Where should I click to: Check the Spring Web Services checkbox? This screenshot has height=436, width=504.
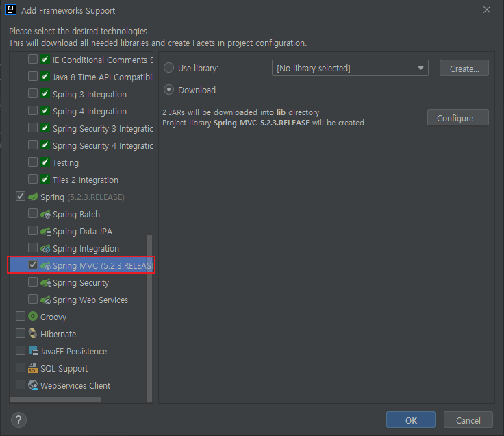click(x=33, y=299)
